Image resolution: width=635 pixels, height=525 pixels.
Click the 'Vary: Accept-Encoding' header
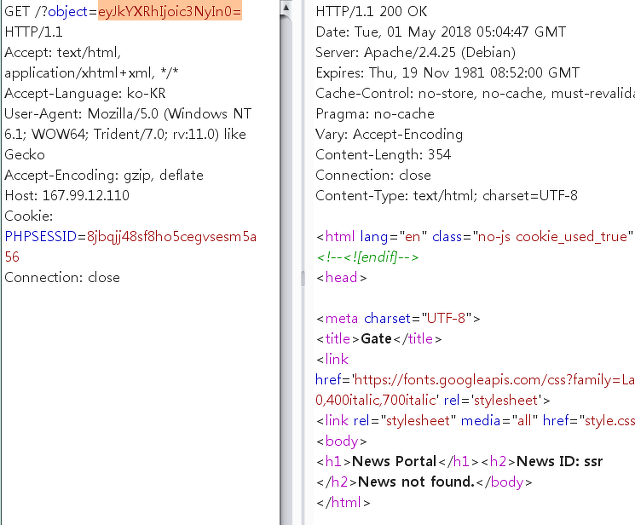pos(389,134)
